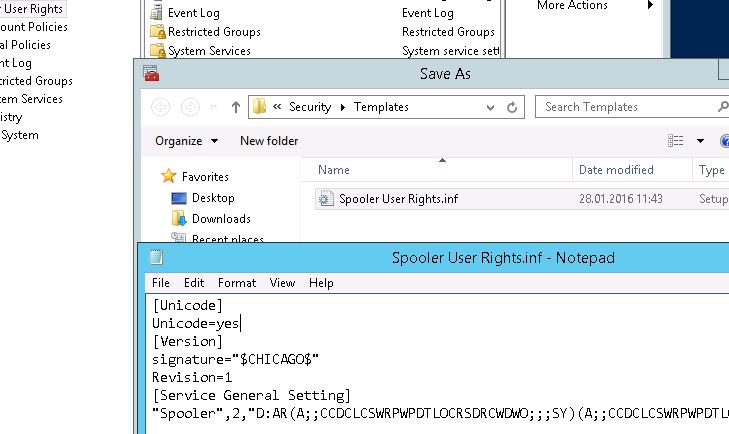
Task: Click the Desktop icon in Favorites
Action: [179, 198]
